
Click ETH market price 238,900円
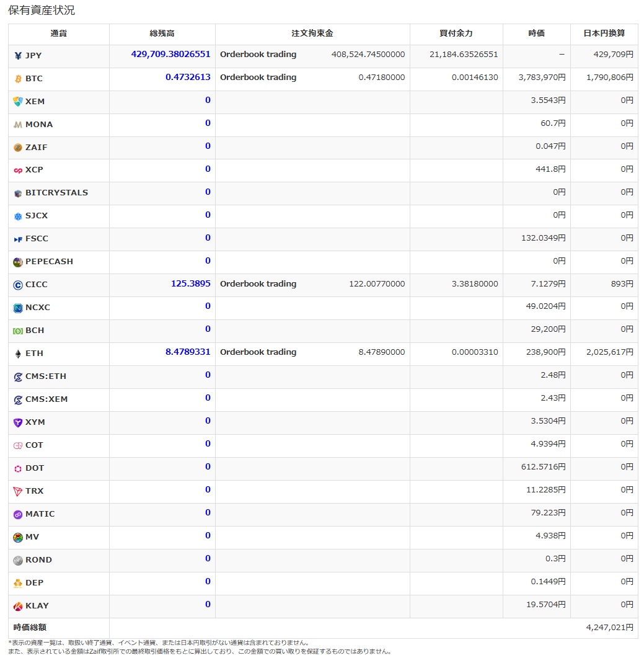(x=546, y=352)
